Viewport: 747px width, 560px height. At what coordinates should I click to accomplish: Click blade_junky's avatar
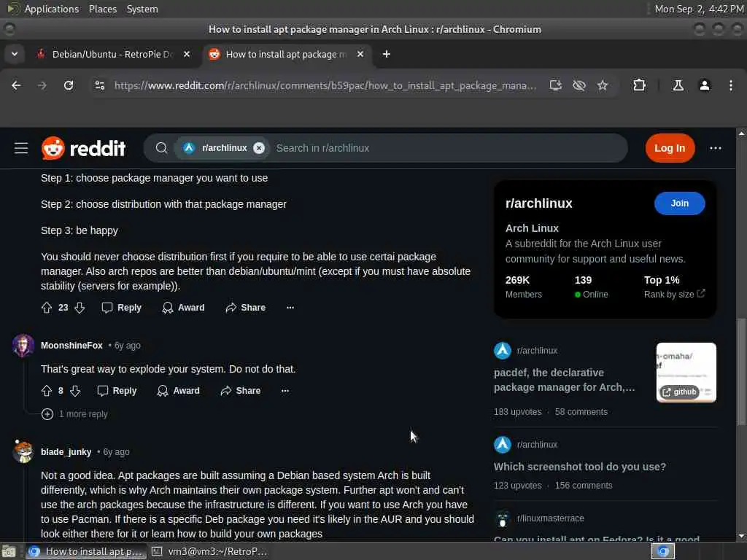tap(23, 451)
